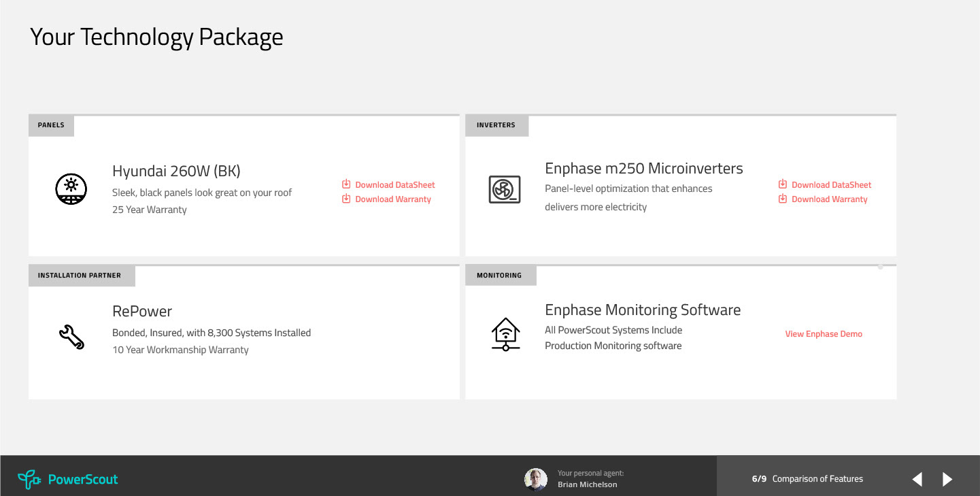980x496 pixels.
Task: Select the Installation Partner label
Action: pos(80,276)
